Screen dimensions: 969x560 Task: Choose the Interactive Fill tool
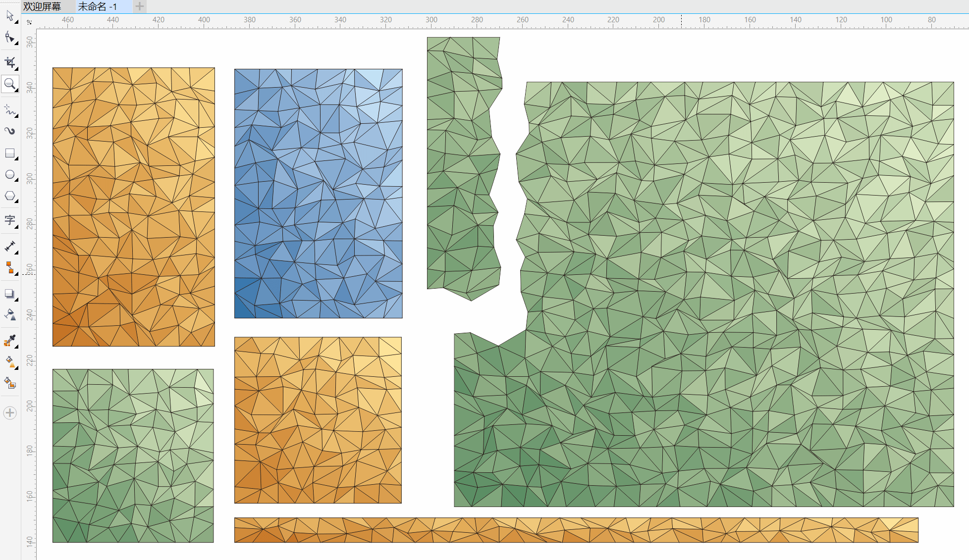pos(9,362)
